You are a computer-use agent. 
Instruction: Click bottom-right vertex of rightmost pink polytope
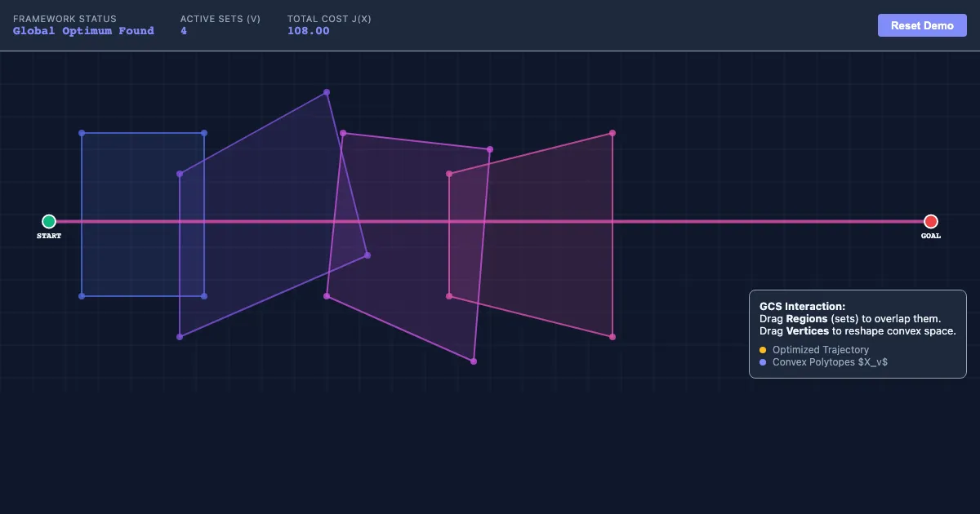coord(612,336)
